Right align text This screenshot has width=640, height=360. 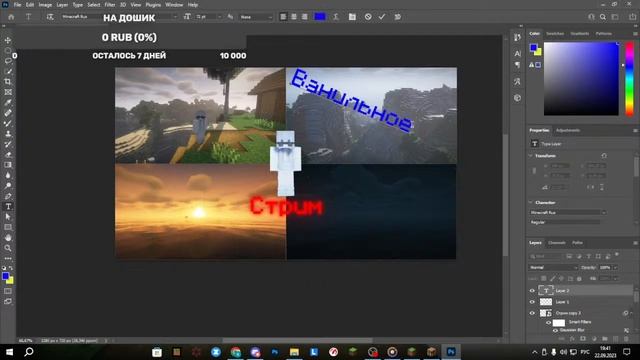pyautogui.click(x=304, y=17)
